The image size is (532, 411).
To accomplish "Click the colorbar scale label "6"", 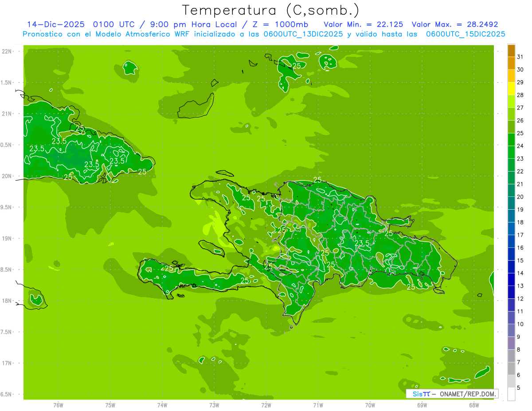I will click(x=519, y=375).
